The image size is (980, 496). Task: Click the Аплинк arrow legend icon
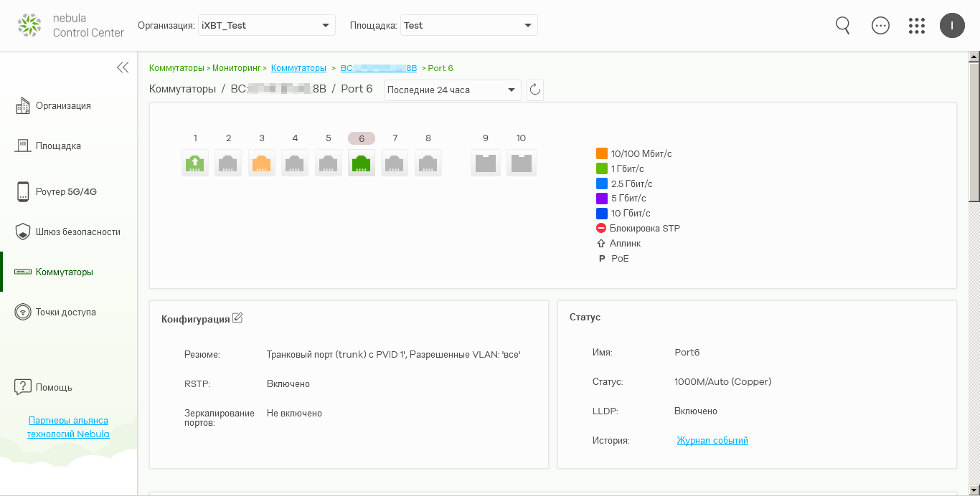pos(601,244)
